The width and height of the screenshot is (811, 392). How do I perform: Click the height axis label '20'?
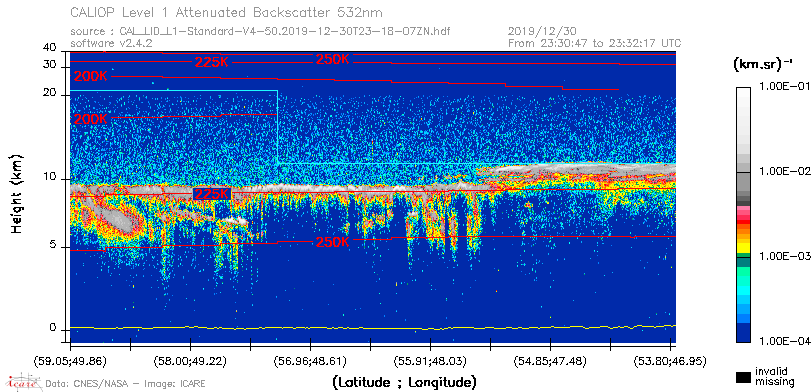(49, 93)
